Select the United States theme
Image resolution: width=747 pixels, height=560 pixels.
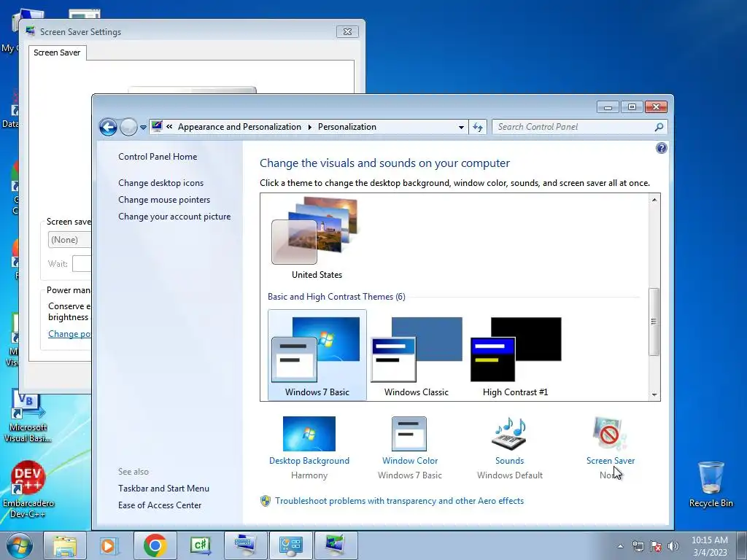317,238
